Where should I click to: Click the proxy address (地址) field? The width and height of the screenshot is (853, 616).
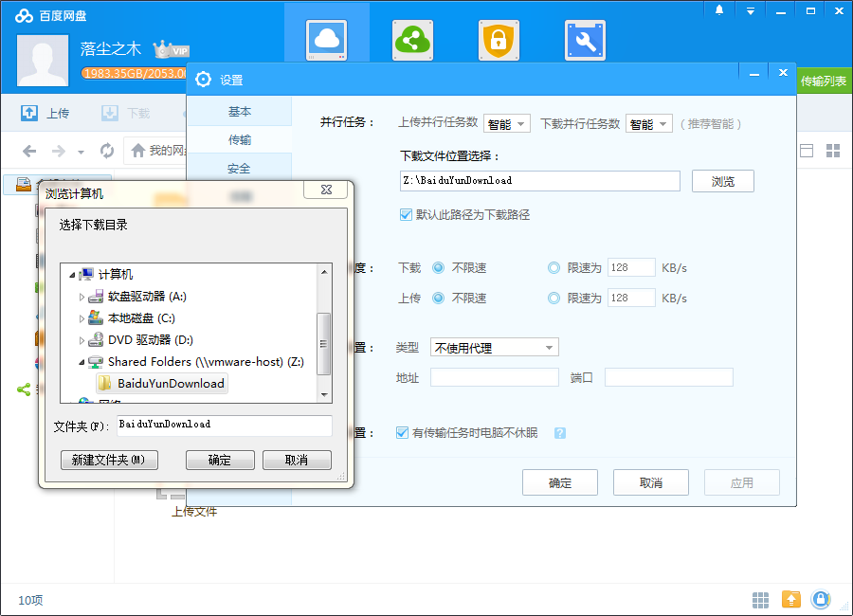(x=495, y=377)
